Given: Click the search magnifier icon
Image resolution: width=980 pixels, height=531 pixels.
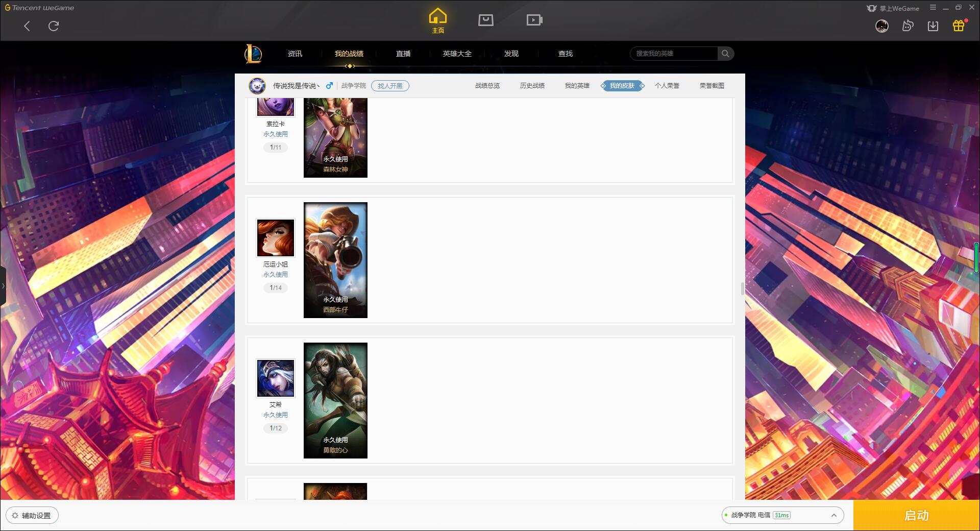Looking at the screenshot, I should point(725,54).
